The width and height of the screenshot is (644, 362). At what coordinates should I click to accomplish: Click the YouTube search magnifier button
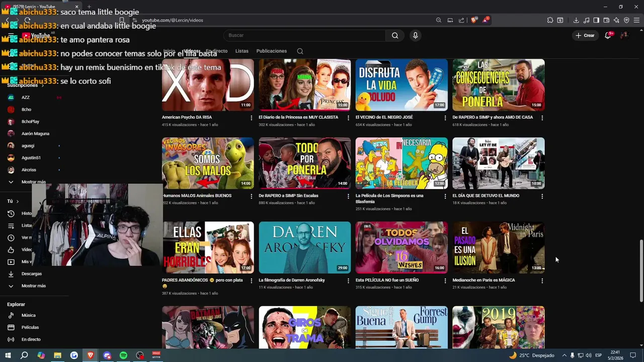click(395, 35)
